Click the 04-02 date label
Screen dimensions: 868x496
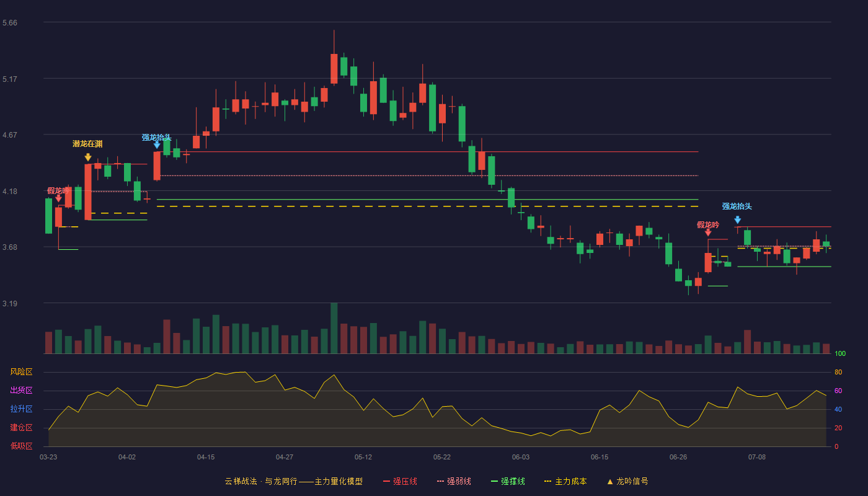(x=127, y=457)
